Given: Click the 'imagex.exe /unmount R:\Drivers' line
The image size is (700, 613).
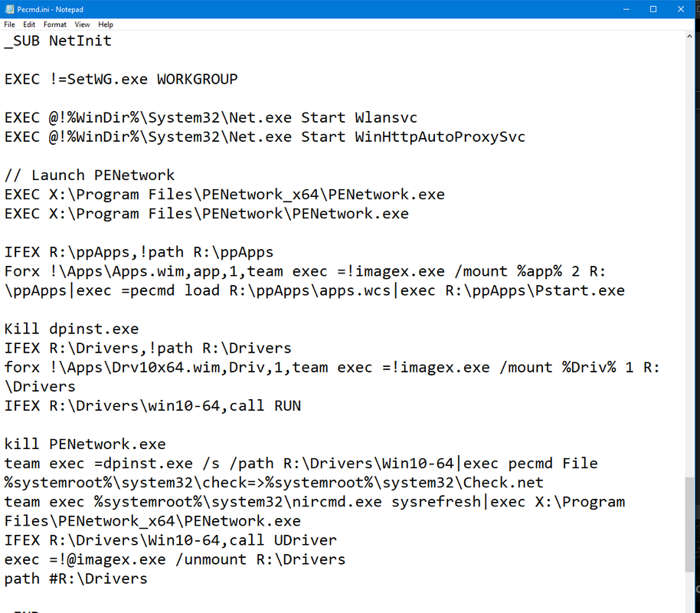Looking at the screenshot, I should pyautogui.click(x=175, y=560).
